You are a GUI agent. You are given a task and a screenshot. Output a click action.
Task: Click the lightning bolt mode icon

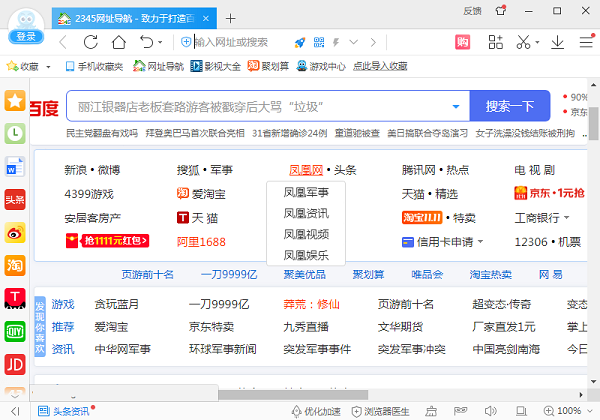point(336,42)
